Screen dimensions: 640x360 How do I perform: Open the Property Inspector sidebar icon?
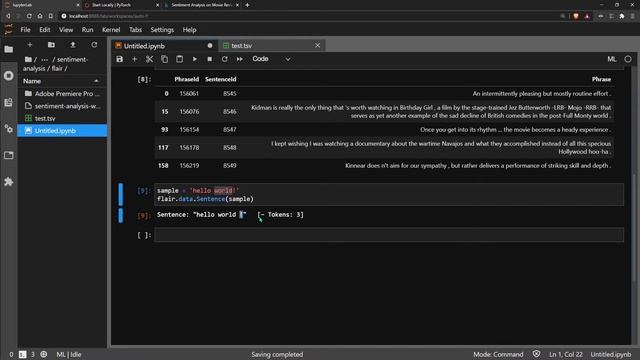(9, 129)
